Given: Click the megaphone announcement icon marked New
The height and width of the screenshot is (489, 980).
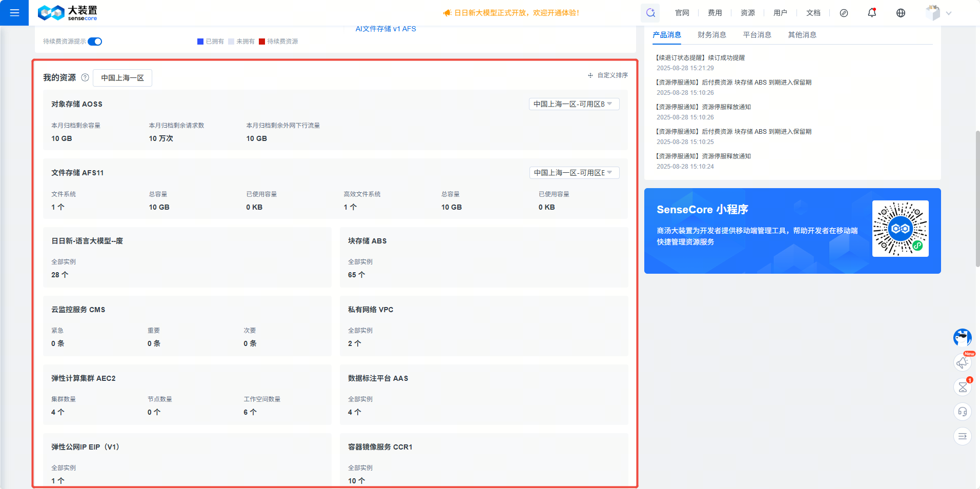Looking at the screenshot, I should pyautogui.click(x=963, y=362).
